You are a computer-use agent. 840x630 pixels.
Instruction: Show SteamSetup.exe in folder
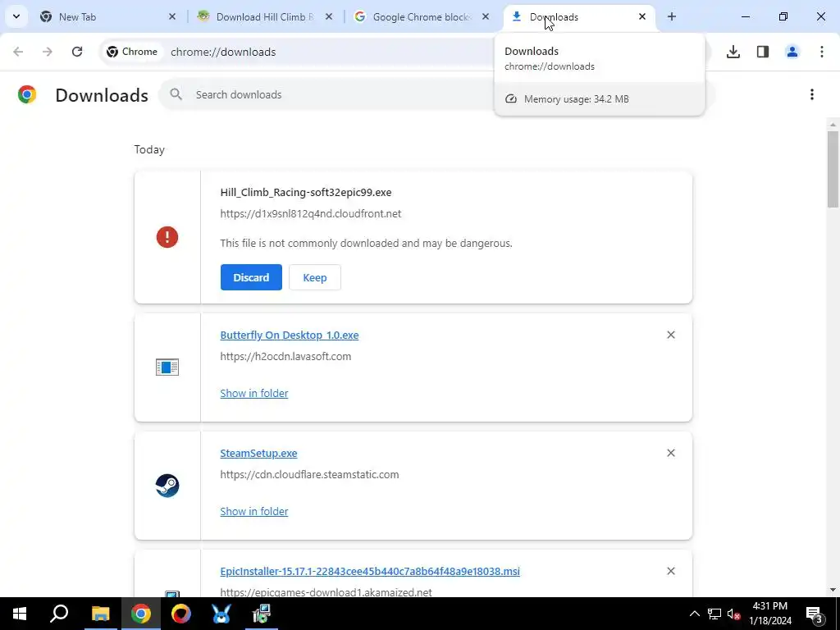click(x=254, y=511)
